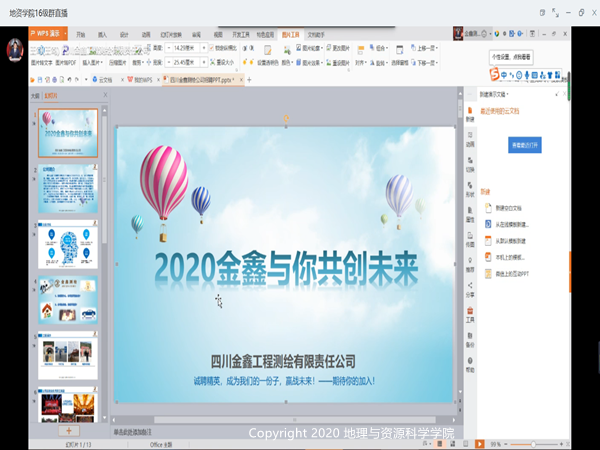Open the 动画 sidebar panel icon
Image resolution: width=600 pixels, height=450 pixels.
[x=470, y=141]
